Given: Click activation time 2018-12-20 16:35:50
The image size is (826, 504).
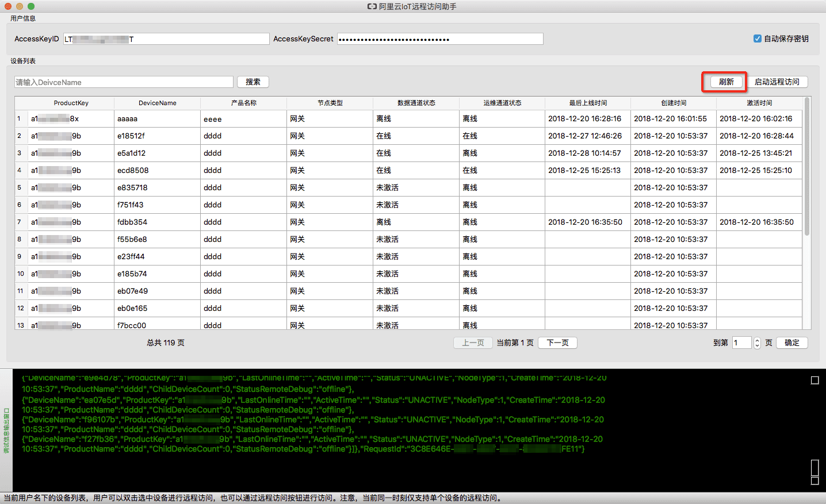Looking at the screenshot, I should point(759,222).
